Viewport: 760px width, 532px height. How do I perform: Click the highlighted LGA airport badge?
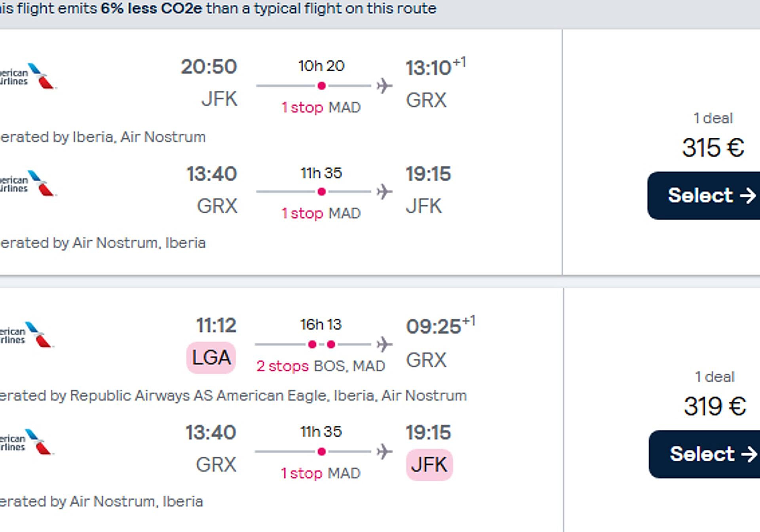[211, 357]
